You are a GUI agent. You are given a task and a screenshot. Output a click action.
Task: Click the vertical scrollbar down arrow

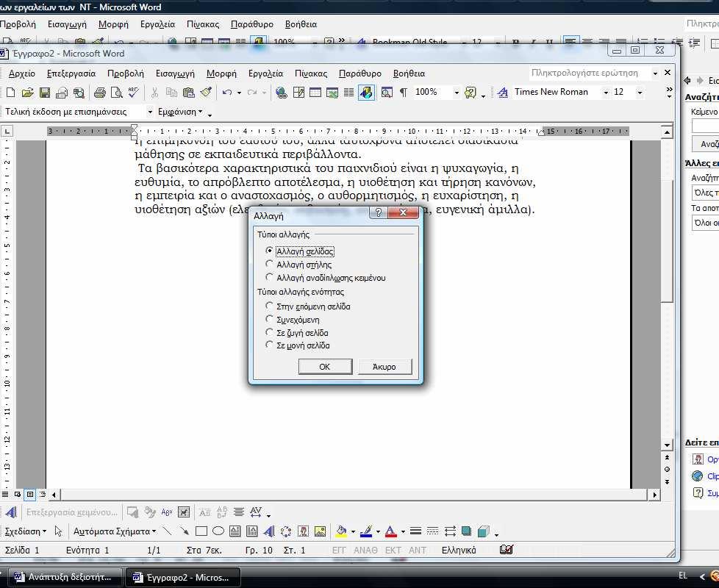(668, 445)
